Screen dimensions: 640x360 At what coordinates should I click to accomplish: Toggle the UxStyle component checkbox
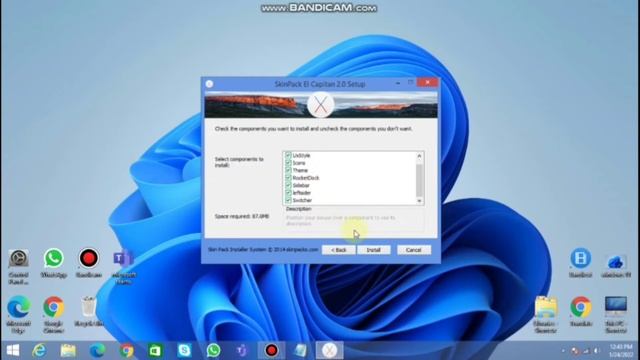[x=288, y=156]
